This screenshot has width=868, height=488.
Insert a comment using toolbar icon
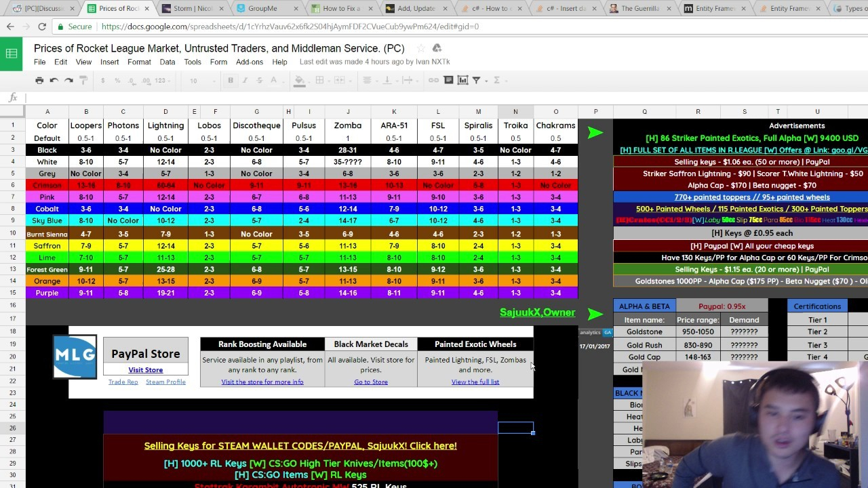coord(448,80)
